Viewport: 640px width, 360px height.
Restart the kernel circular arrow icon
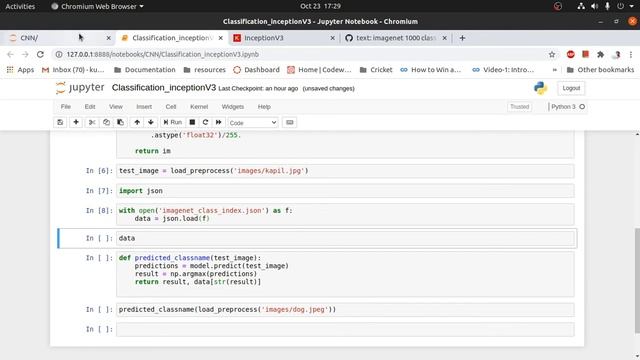click(x=205, y=122)
